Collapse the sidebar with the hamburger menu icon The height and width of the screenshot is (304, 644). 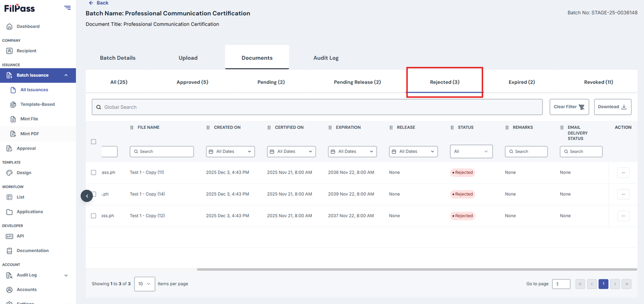point(67,8)
